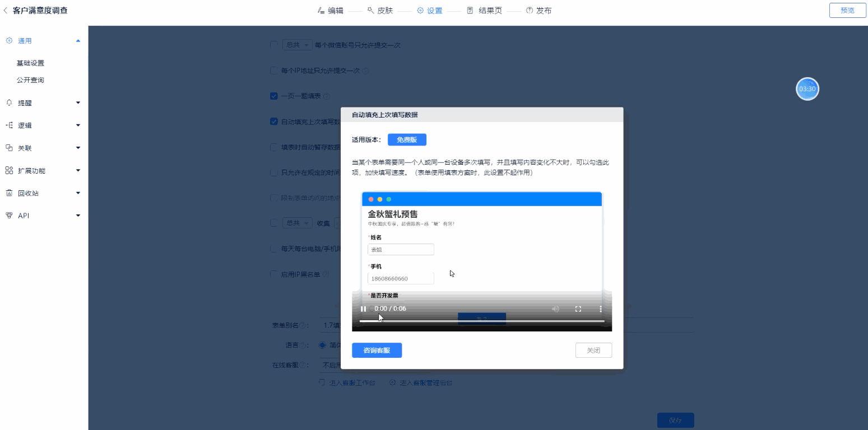The width and height of the screenshot is (868, 430).
Task: Click the 03:30 round timer icon
Action: [x=807, y=89]
